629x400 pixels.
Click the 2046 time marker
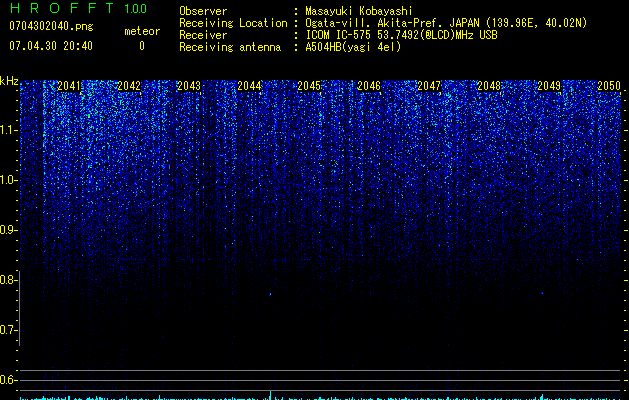(x=369, y=86)
